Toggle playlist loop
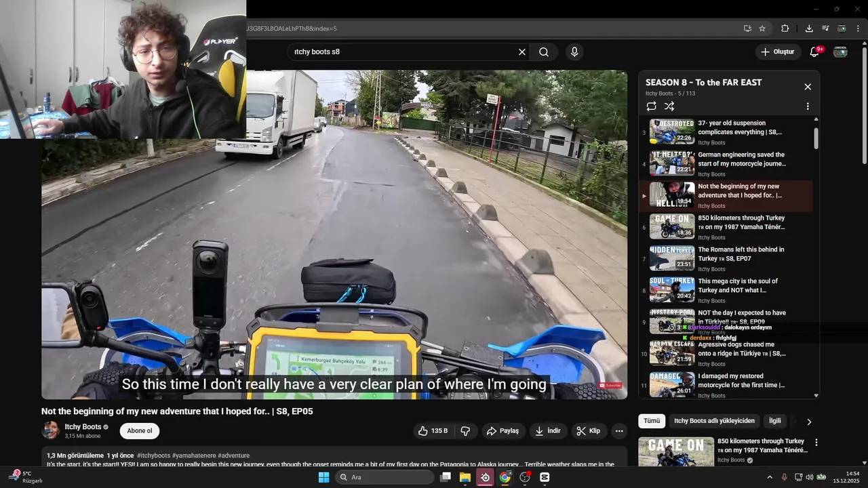The height and width of the screenshot is (488, 868). (652, 106)
